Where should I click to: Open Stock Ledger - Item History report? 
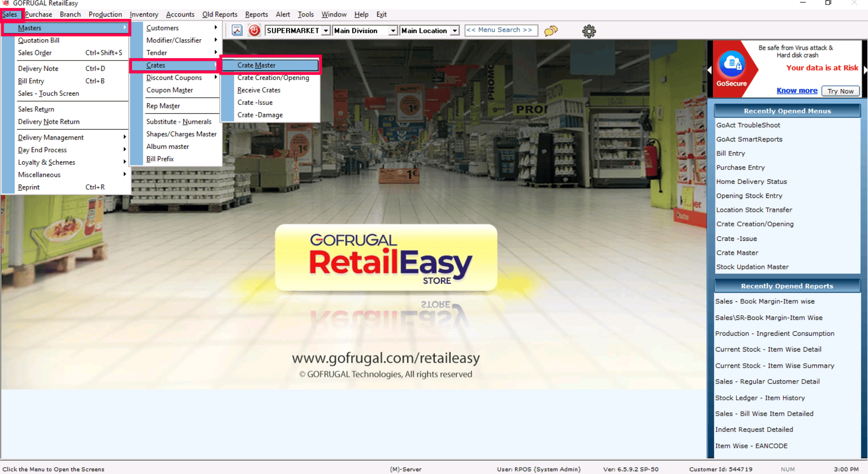coord(760,398)
